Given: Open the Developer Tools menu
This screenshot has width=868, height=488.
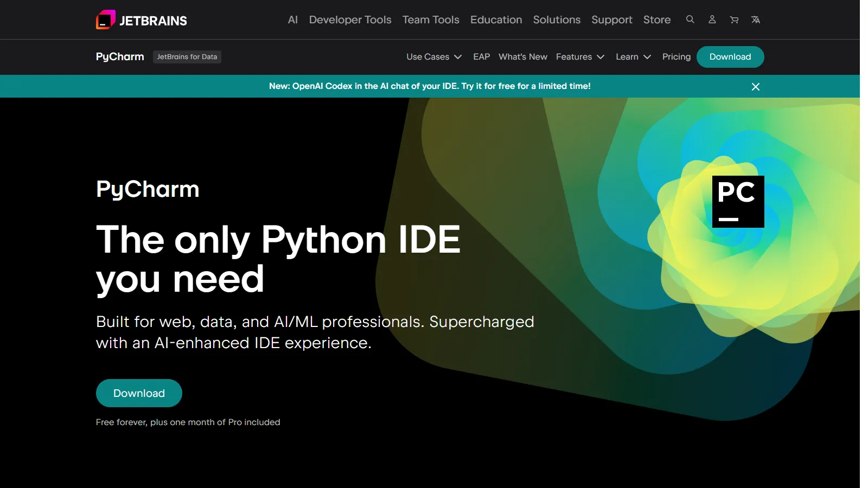Looking at the screenshot, I should [x=350, y=20].
